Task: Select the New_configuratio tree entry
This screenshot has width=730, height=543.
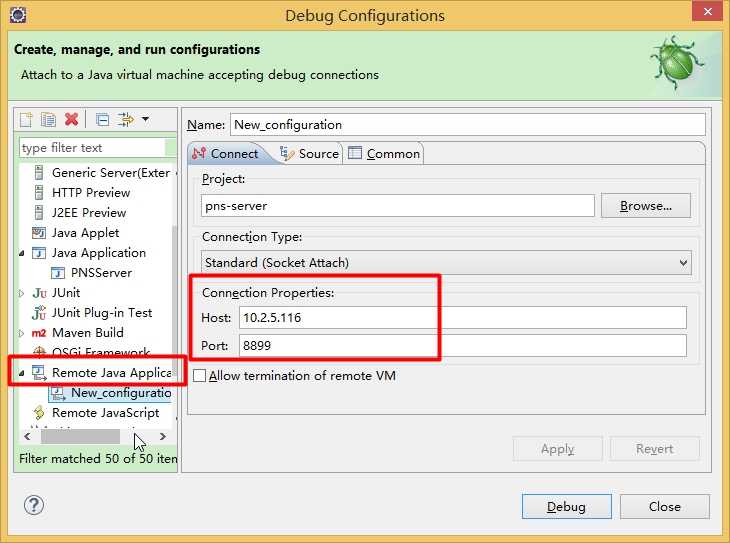Action: pos(121,393)
